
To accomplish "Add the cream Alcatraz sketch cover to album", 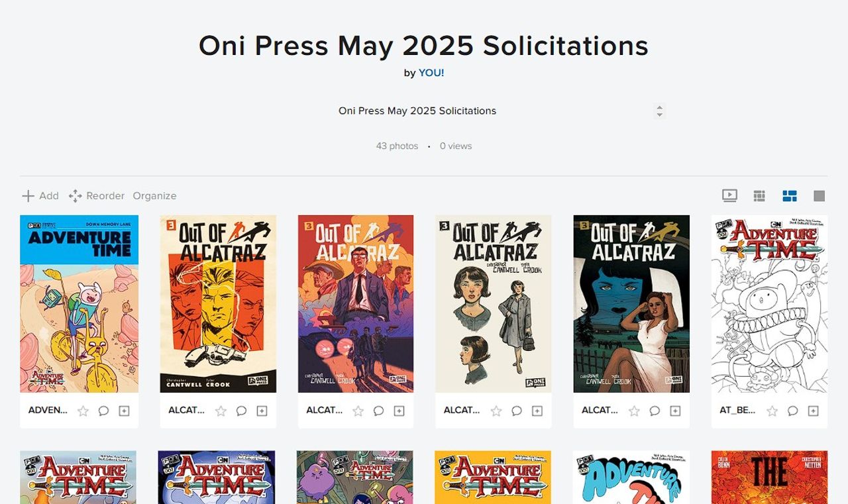I will click(x=537, y=411).
